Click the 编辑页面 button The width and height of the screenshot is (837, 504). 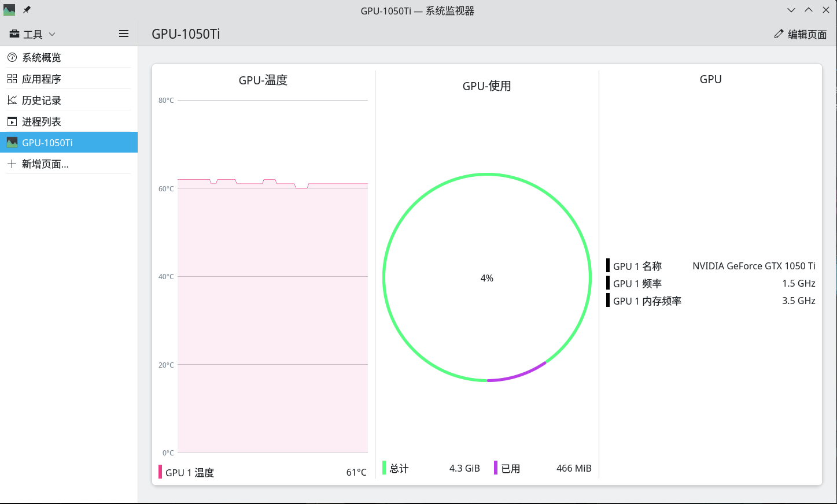pos(801,34)
